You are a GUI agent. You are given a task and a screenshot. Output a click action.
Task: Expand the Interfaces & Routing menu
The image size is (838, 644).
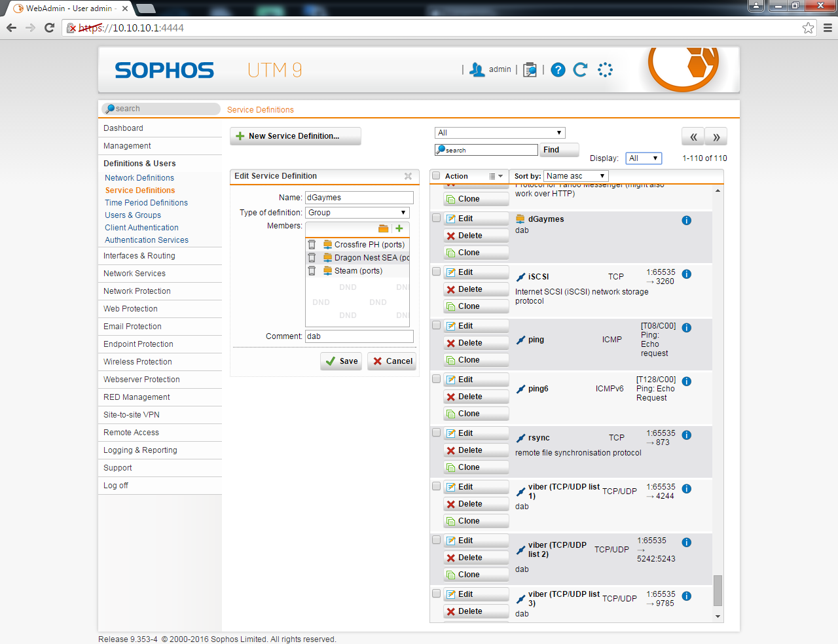pyautogui.click(x=160, y=256)
